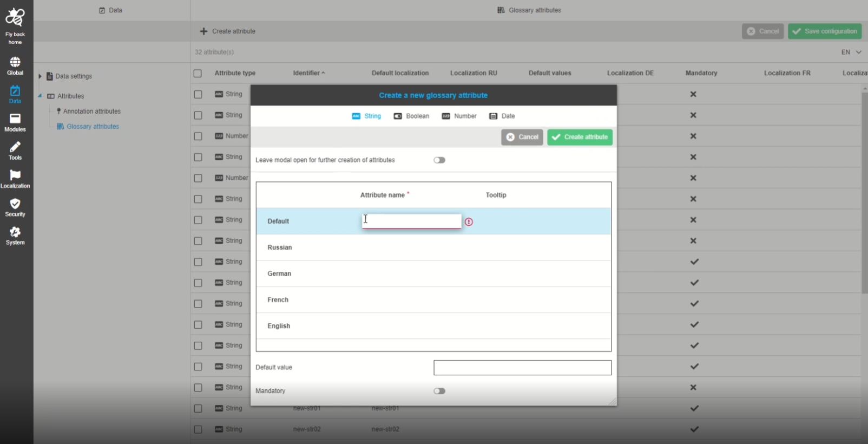
Task: Click the Tooltip column heading in the dialog
Action: pyautogui.click(x=496, y=195)
